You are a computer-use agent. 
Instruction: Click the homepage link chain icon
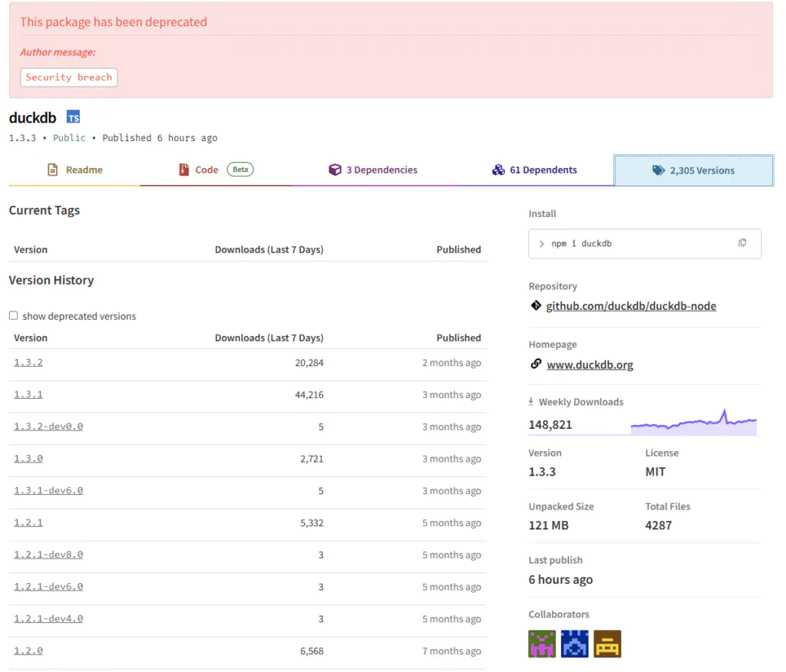pyautogui.click(x=536, y=364)
